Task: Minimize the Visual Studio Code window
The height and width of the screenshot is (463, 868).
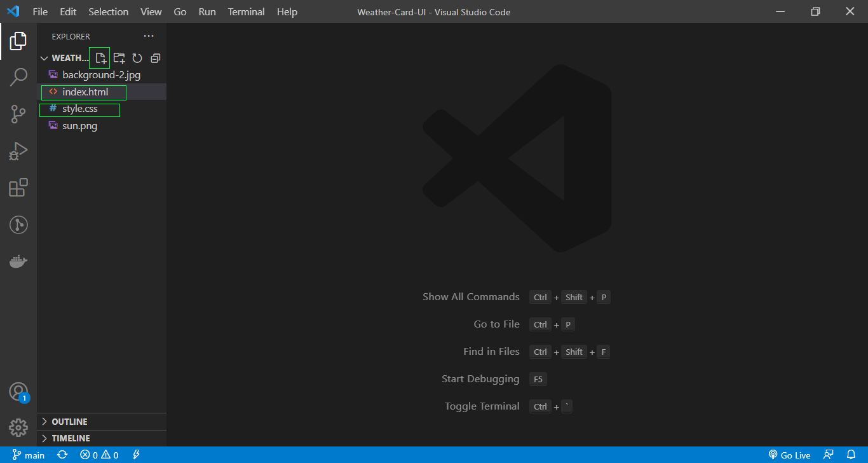Action: coord(781,11)
